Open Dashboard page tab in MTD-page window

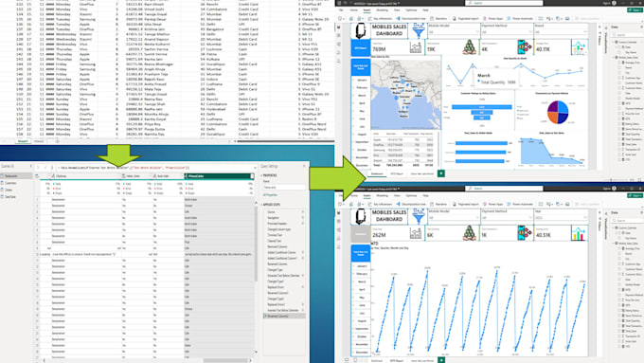[x=377, y=360]
